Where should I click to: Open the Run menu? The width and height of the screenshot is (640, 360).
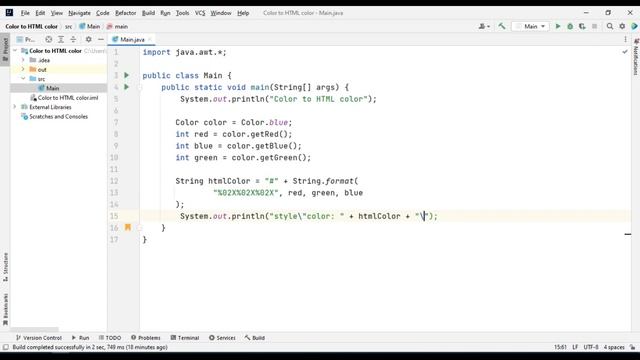tap(165, 13)
